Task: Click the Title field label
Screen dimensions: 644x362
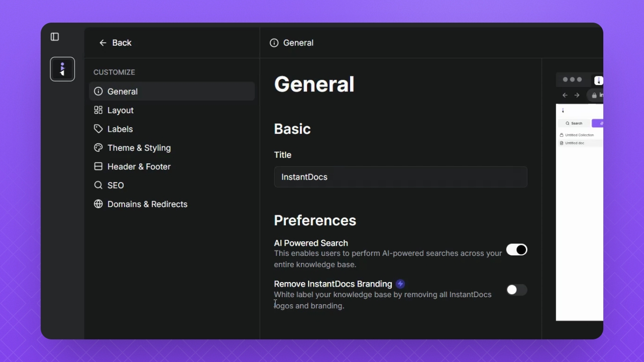Action: click(283, 155)
